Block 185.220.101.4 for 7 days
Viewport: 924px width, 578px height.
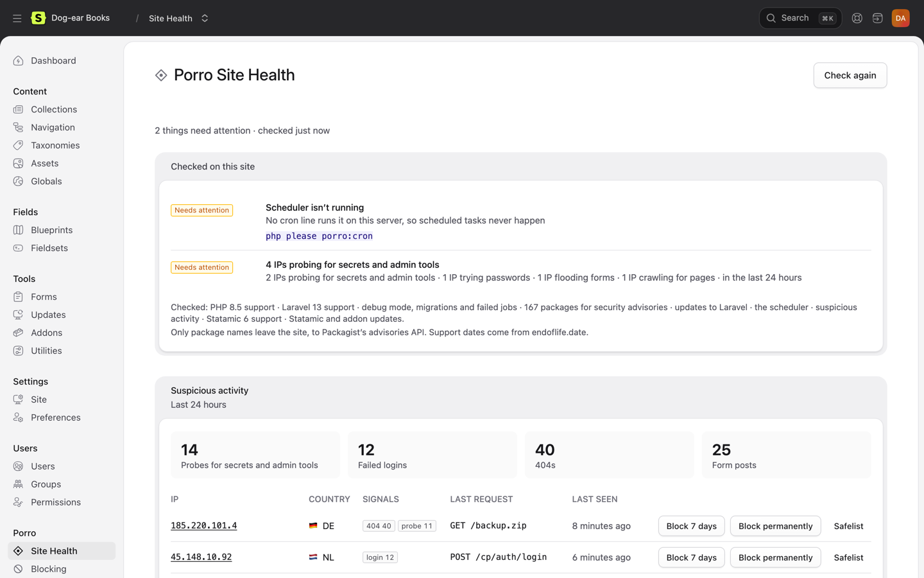[x=692, y=526]
